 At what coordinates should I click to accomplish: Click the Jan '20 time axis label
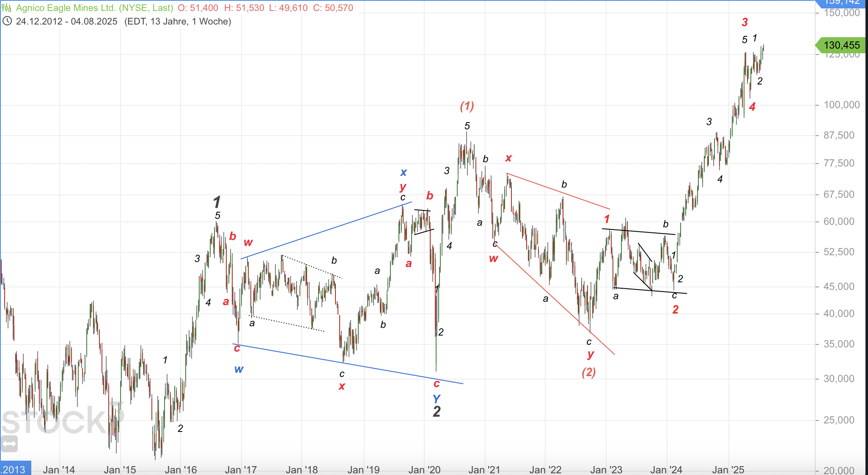[x=424, y=470]
